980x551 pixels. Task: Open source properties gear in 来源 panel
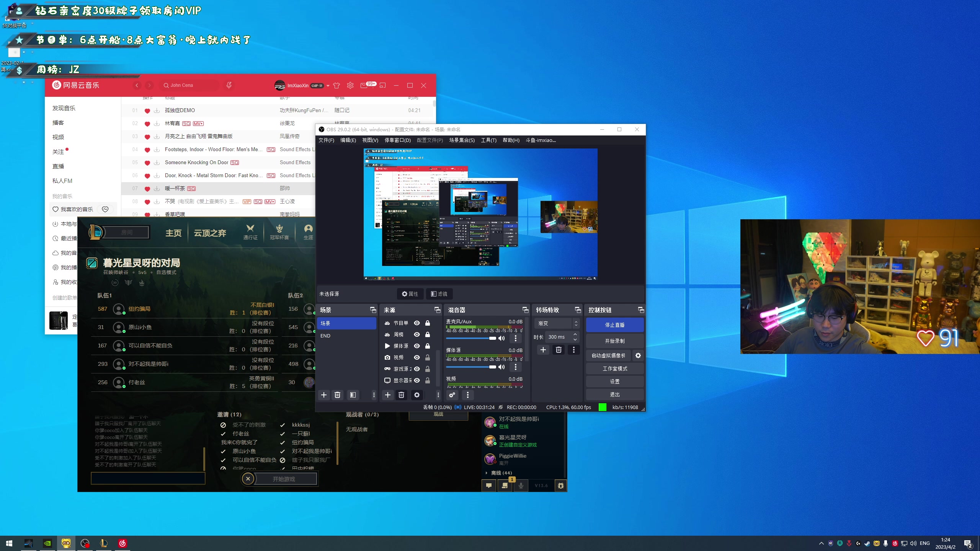click(x=416, y=395)
